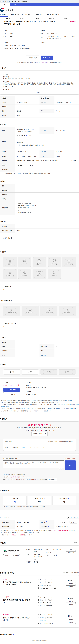Image resolution: width=79 pixels, height=644 pixels.
Task: Click the heart icon in 관심정보 등록
Action: pos(29,58)
